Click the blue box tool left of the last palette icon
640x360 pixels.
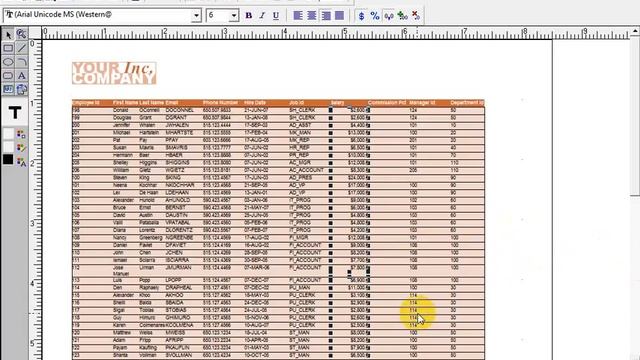click(x=8, y=89)
